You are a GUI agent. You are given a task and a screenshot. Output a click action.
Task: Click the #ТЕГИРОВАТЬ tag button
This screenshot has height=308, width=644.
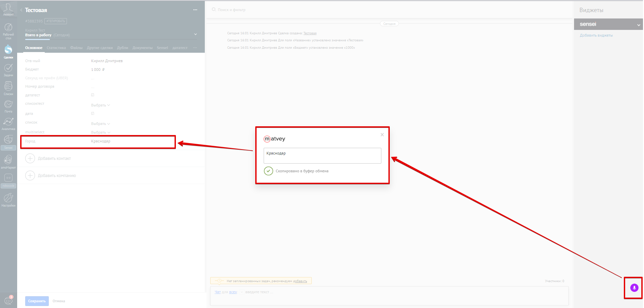(56, 21)
